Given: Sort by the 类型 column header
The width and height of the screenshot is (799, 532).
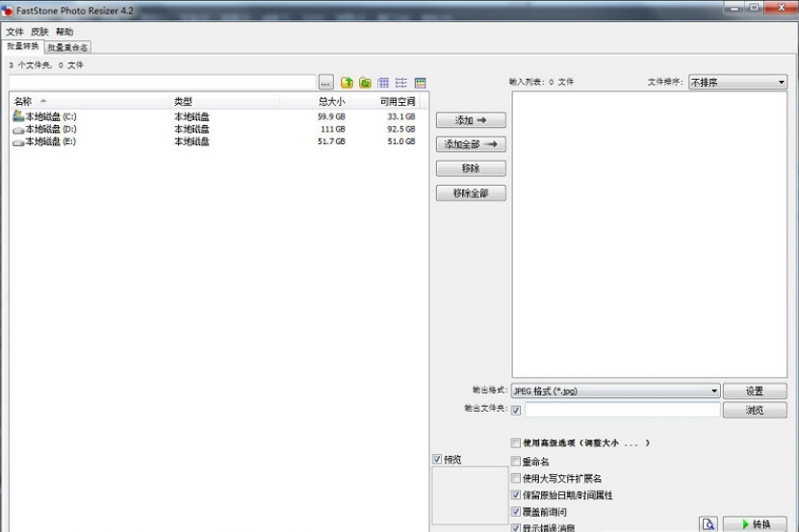Looking at the screenshot, I should [224, 101].
